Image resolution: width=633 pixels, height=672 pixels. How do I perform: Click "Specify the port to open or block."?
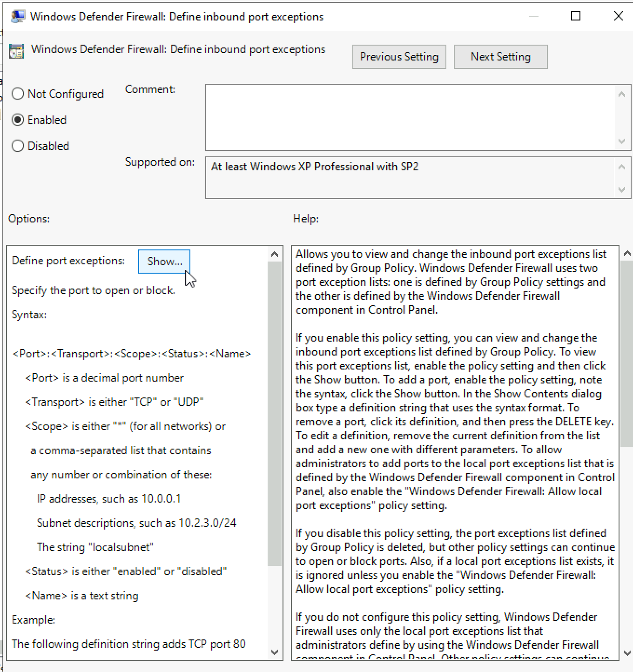click(x=94, y=290)
